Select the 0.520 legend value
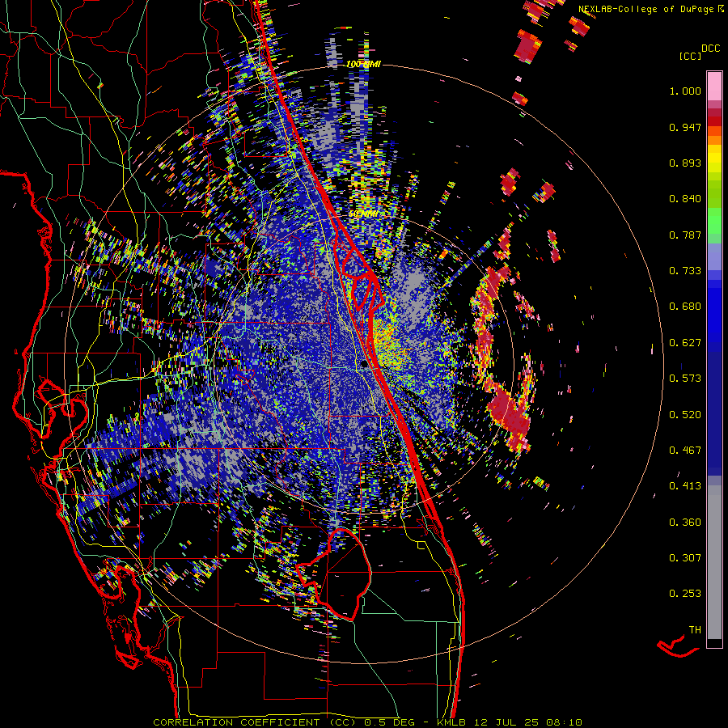Viewport: 728px width, 728px height. tap(685, 415)
